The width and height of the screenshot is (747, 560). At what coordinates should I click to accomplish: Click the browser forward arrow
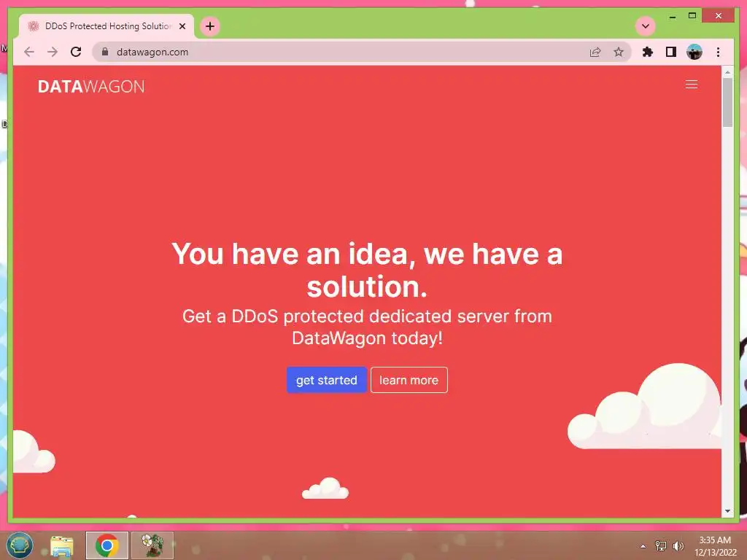tap(53, 52)
